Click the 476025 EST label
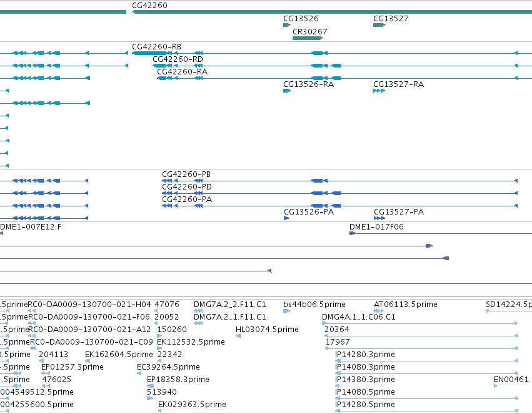Screen dimensions: 532x414 pos(57,380)
